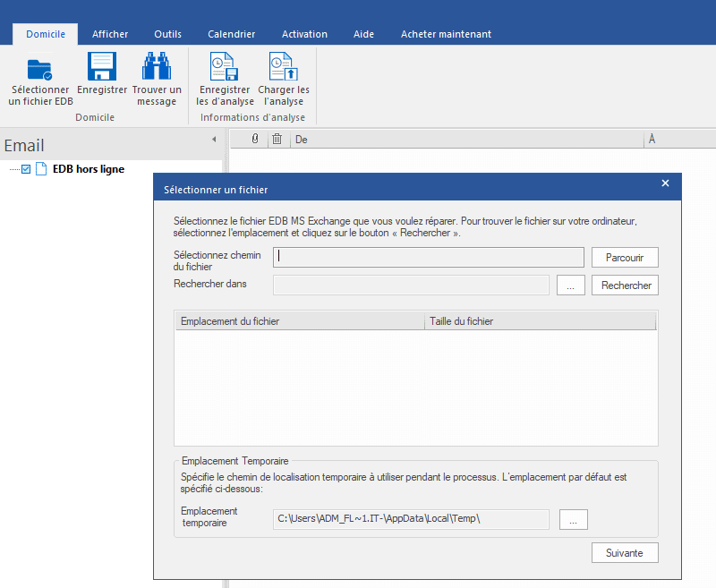This screenshot has height=588, width=716.
Task: Click Charger les l'analyse icon
Action: pyautogui.click(x=284, y=68)
